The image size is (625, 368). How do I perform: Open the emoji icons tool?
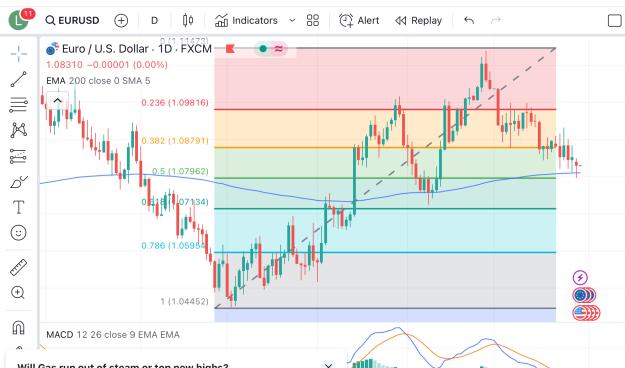[x=18, y=232]
